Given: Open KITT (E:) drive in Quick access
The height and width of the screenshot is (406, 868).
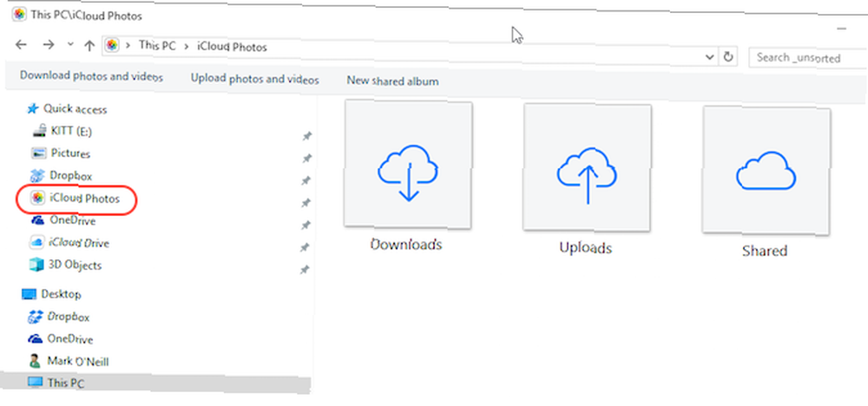Looking at the screenshot, I should click(71, 132).
